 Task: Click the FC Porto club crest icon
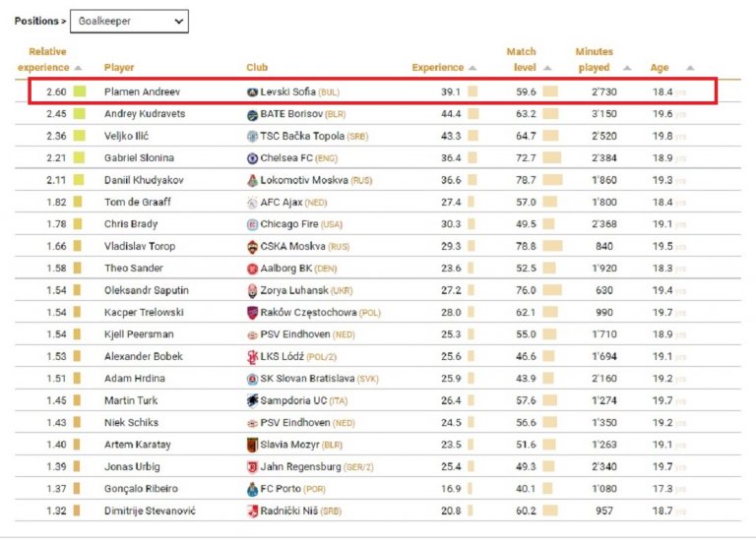pyautogui.click(x=252, y=488)
